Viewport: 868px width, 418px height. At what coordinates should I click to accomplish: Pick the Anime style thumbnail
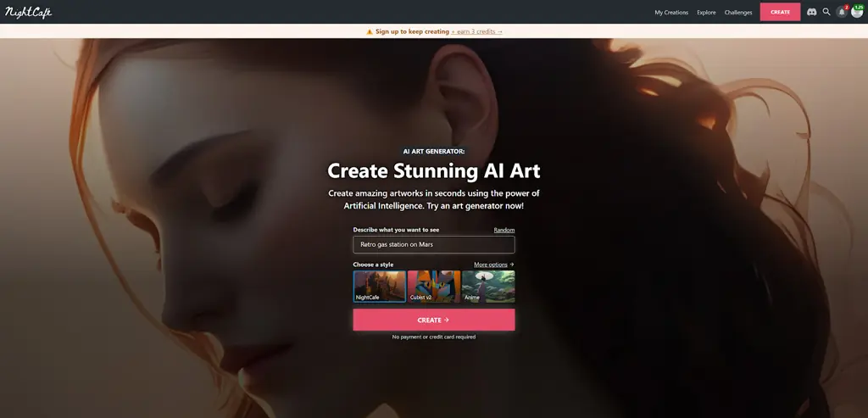pos(488,287)
